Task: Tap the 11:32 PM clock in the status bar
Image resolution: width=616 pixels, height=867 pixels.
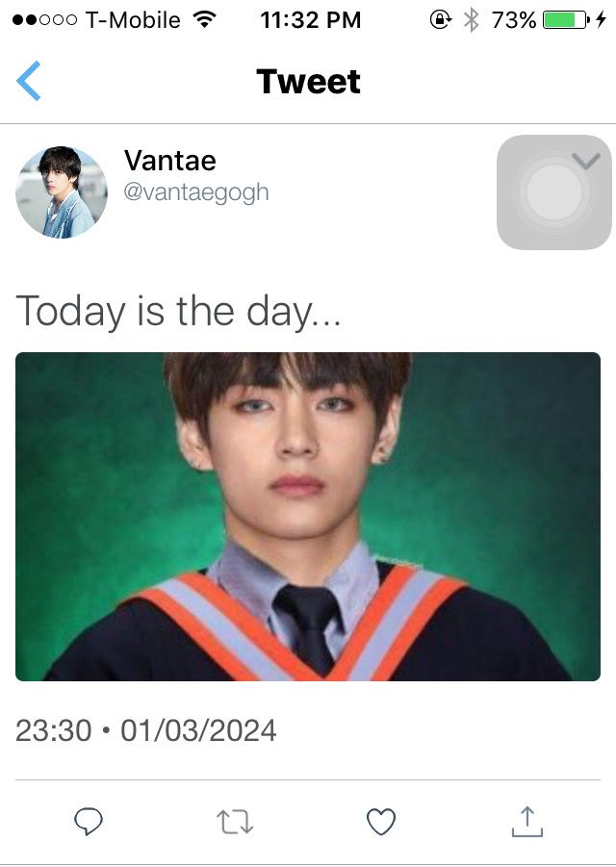Action: (311, 20)
